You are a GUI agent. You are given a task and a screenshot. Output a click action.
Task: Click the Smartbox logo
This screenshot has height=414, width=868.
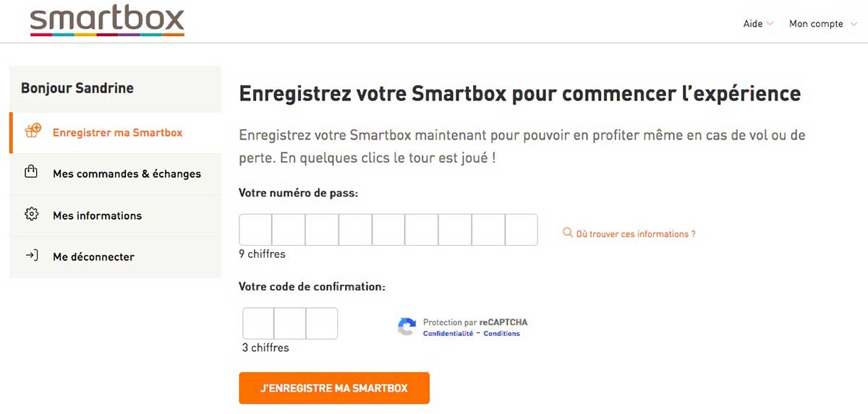click(107, 22)
